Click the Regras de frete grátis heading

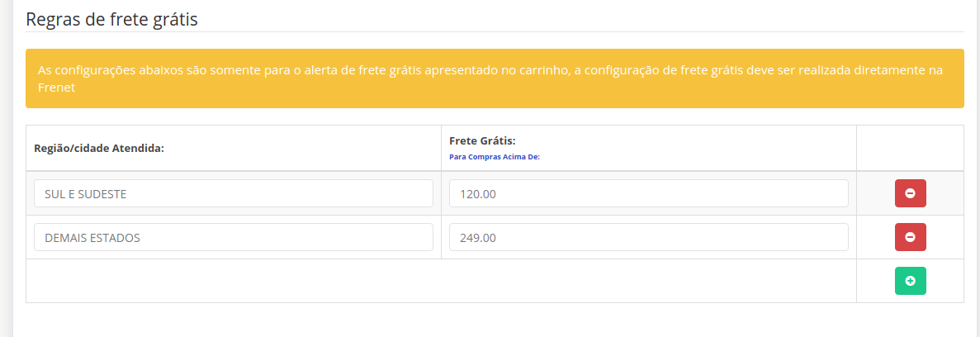coord(112,19)
